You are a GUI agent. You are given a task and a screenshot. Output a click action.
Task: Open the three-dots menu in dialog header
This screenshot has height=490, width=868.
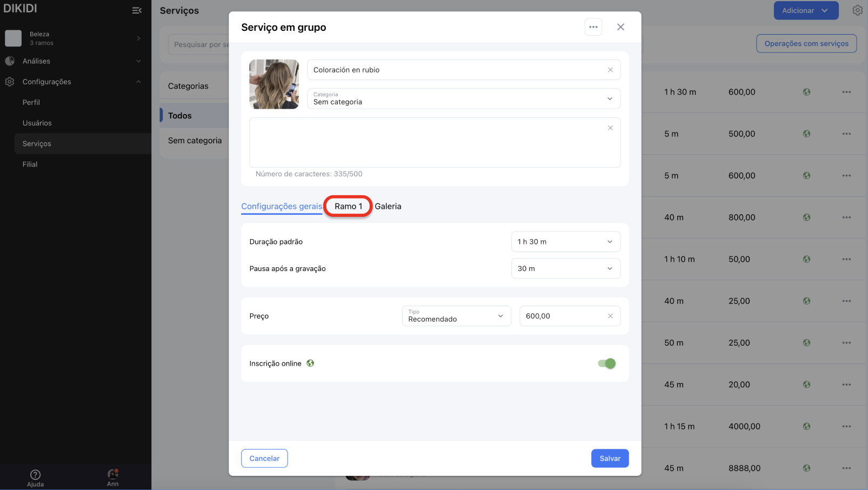pos(593,27)
